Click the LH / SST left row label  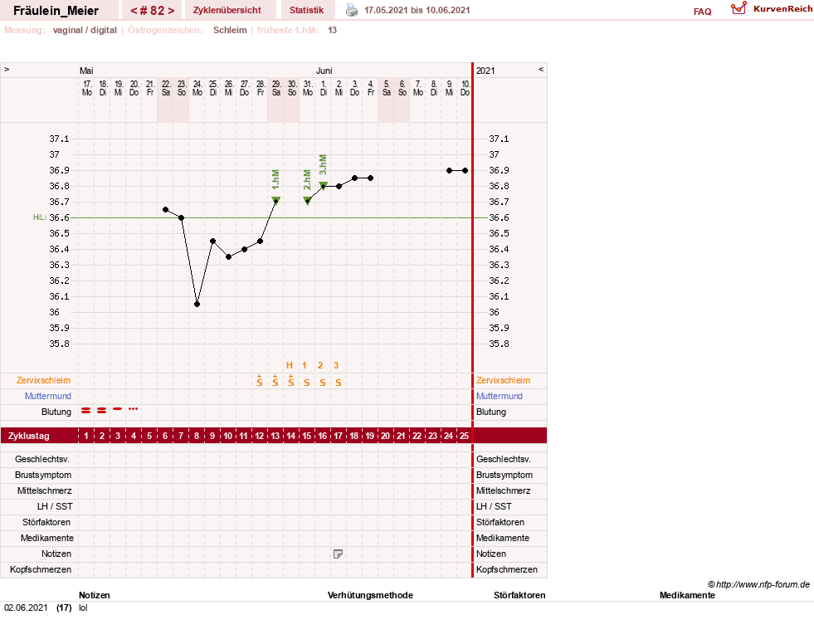[55, 506]
